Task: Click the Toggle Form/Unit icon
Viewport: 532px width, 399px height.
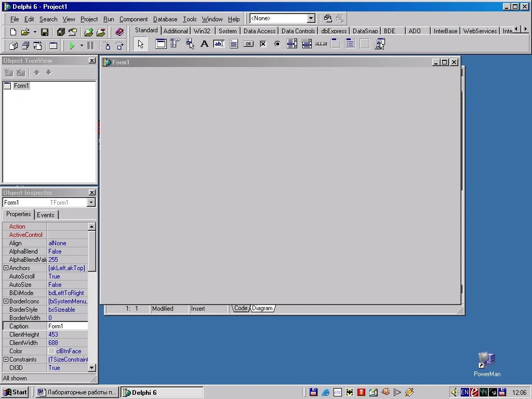Action: coord(37,46)
